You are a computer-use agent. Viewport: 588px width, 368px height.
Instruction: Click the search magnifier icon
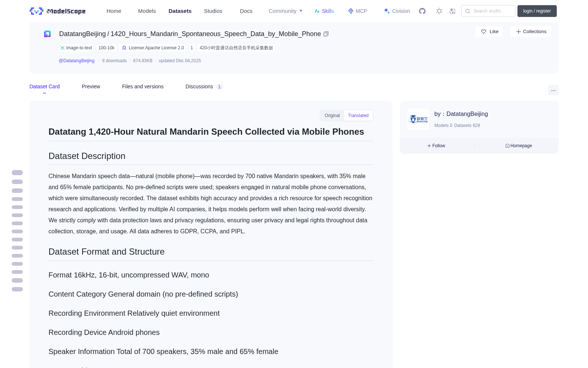tap(468, 11)
